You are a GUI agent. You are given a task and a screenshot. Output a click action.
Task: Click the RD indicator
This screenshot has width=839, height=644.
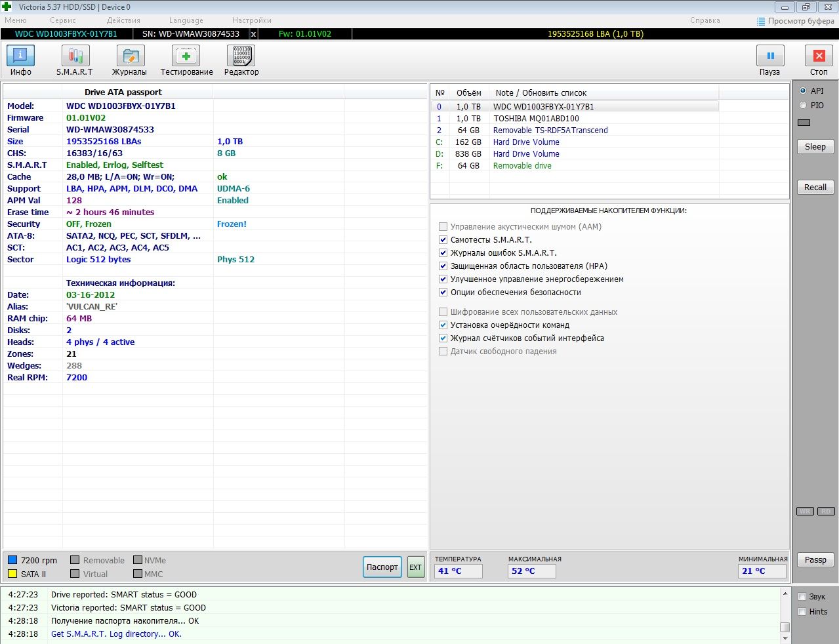[x=826, y=512]
